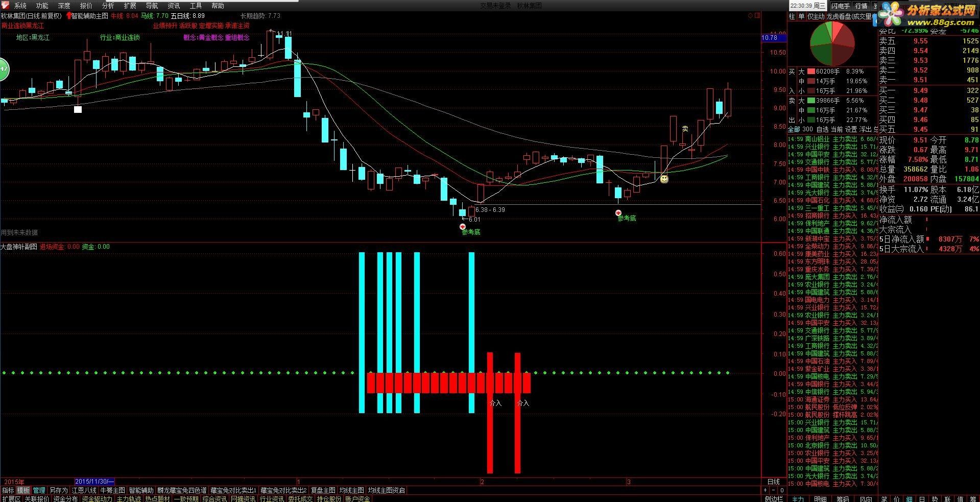Select the 指标 tab

[x=8, y=490]
